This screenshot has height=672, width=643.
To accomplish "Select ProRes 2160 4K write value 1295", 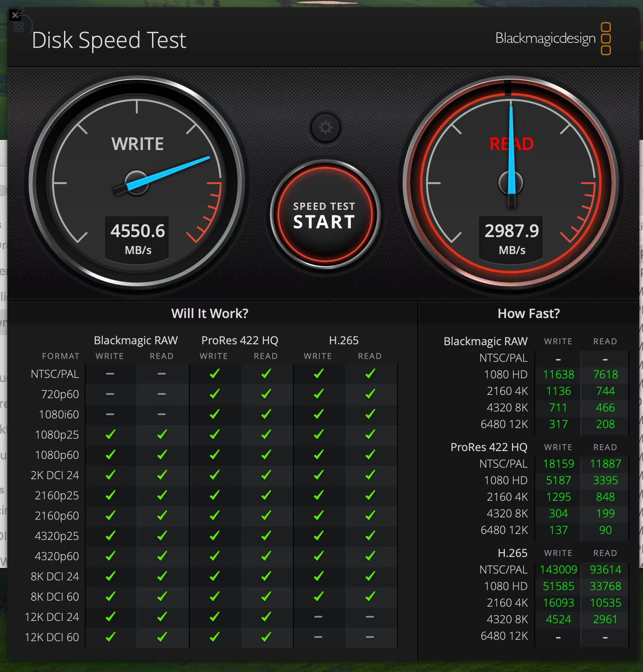I will click(x=558, y=497).
